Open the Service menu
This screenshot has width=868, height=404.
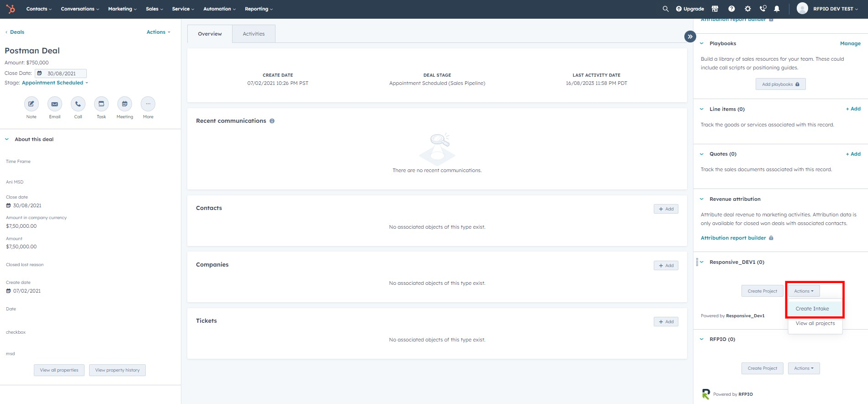183,9
